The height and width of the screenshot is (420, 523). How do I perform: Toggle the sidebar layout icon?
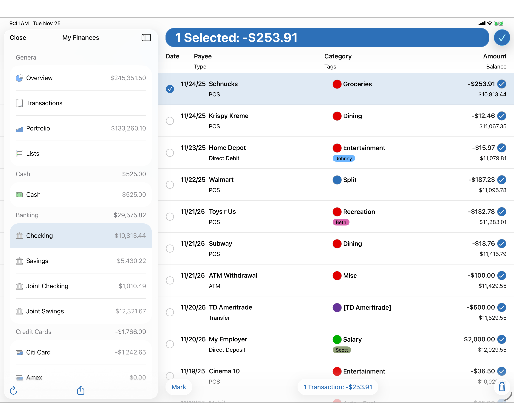pyautogui.click(x=146, y=38)
